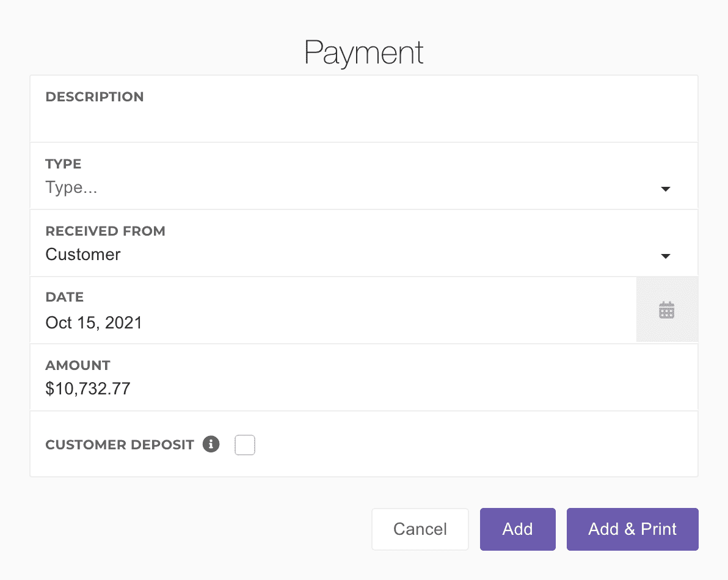Click the TYPE field label
The height and width of the screenshot is (580, 728).
(64, 164)
